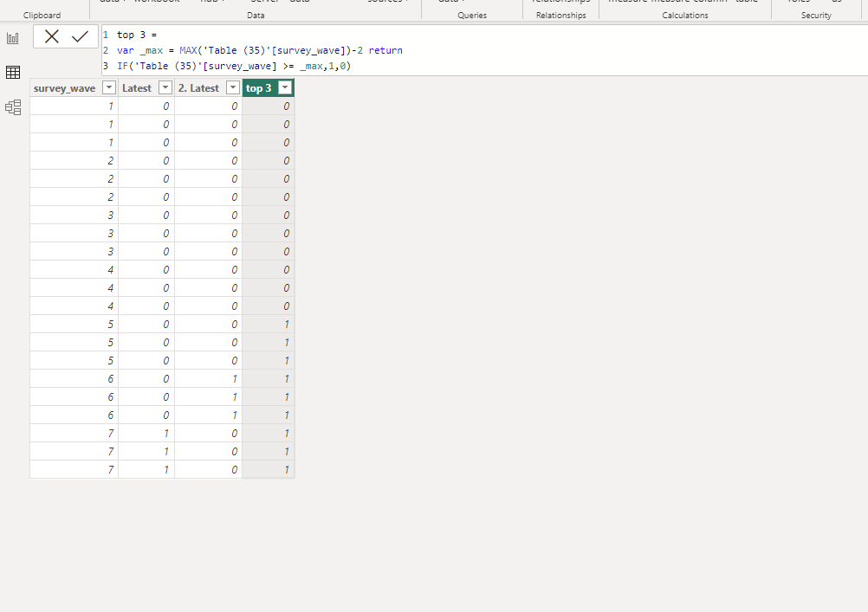868x612 pixels.
Task: Place cursor on formula line 'top 3 ='
Action: click(137, 35)
